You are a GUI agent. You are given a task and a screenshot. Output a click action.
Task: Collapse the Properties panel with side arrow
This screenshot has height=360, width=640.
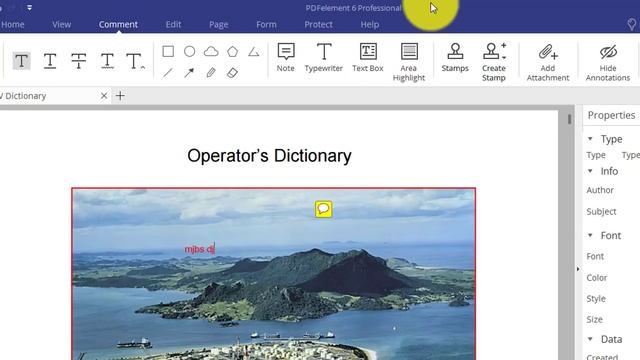tap(578, 269)
